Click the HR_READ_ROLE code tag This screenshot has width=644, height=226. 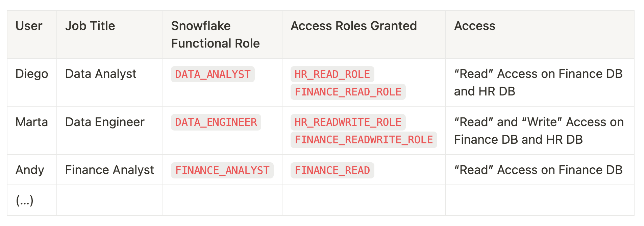tap(332, 74)
